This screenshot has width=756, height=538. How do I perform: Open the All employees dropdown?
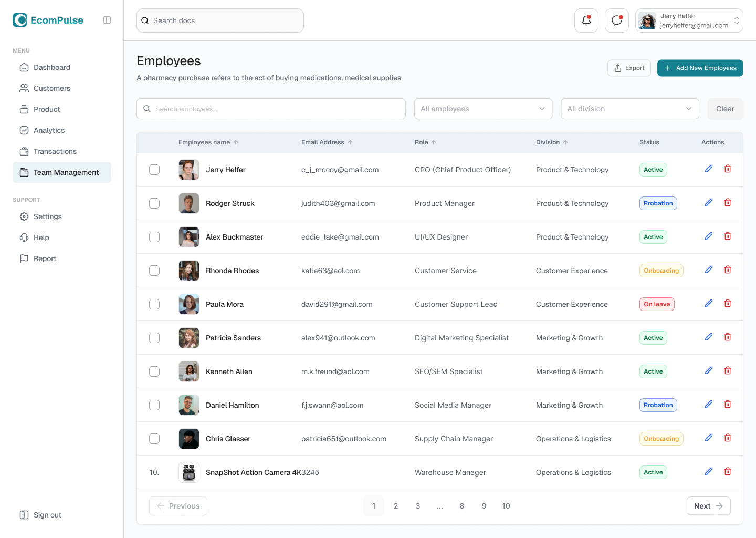(x=482, y=109)
